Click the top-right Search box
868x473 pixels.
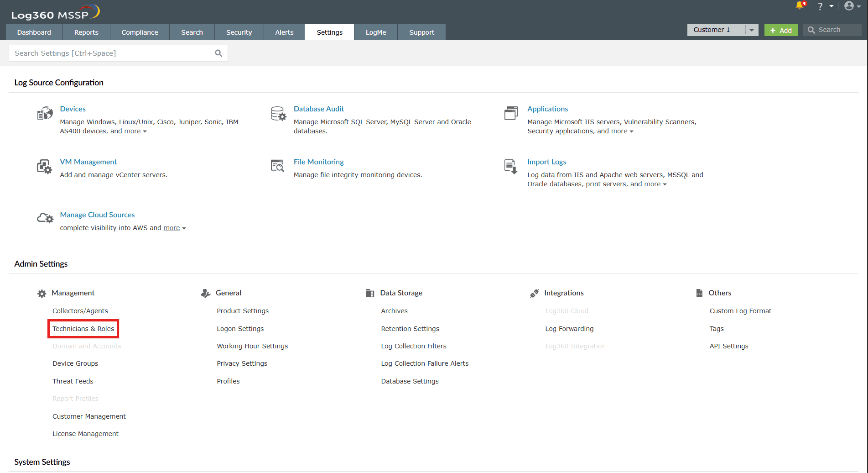pyautogui.click(x=832, y=30)
